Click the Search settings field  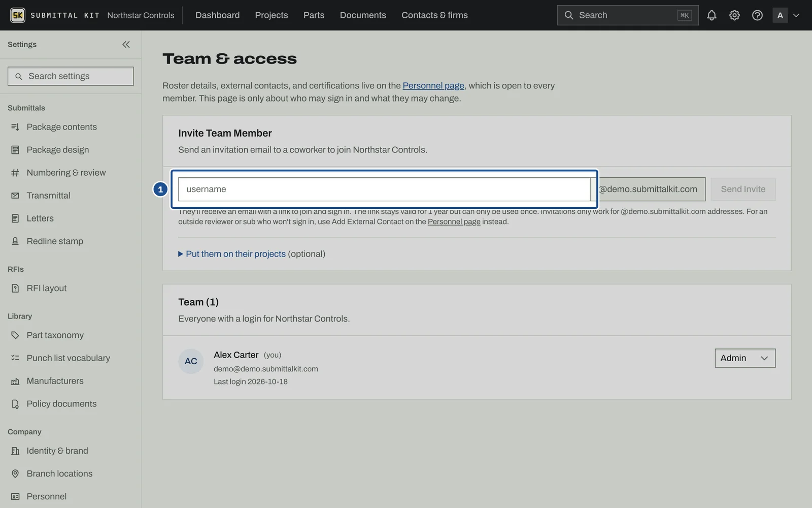click(x=71, y=76)
